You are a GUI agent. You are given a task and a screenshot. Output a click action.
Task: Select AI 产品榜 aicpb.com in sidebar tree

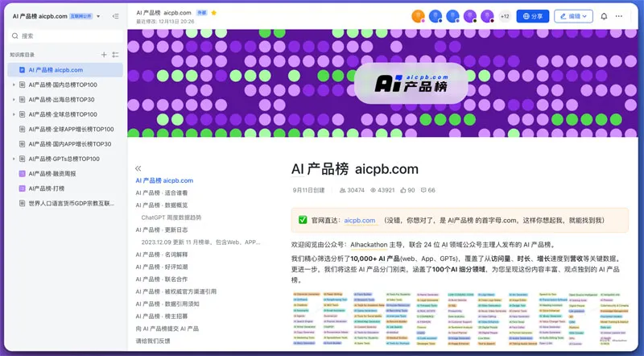coord(65,70)
